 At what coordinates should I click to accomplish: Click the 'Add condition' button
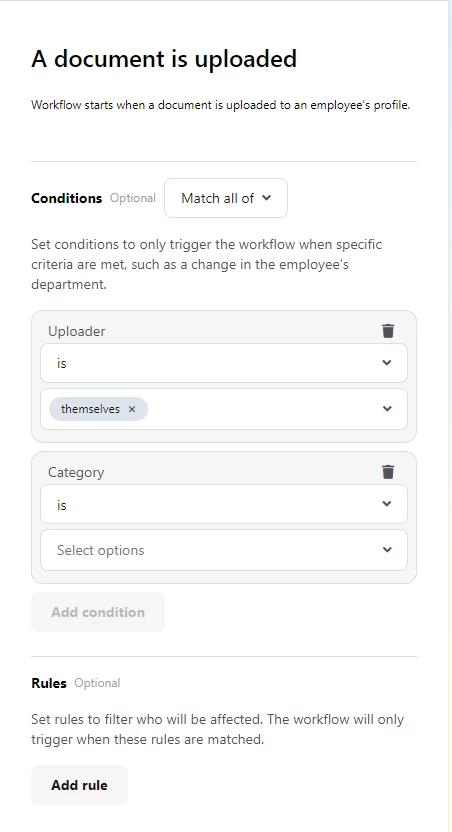98,612
